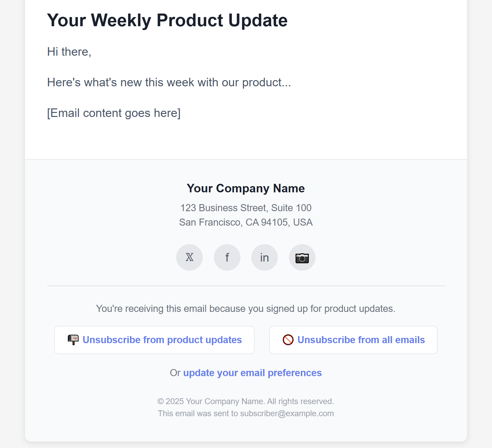The width and height of the screenshot is (492, 448).
Task: Click the San Francisco, CA 94105 line
Action: point(246,222)
